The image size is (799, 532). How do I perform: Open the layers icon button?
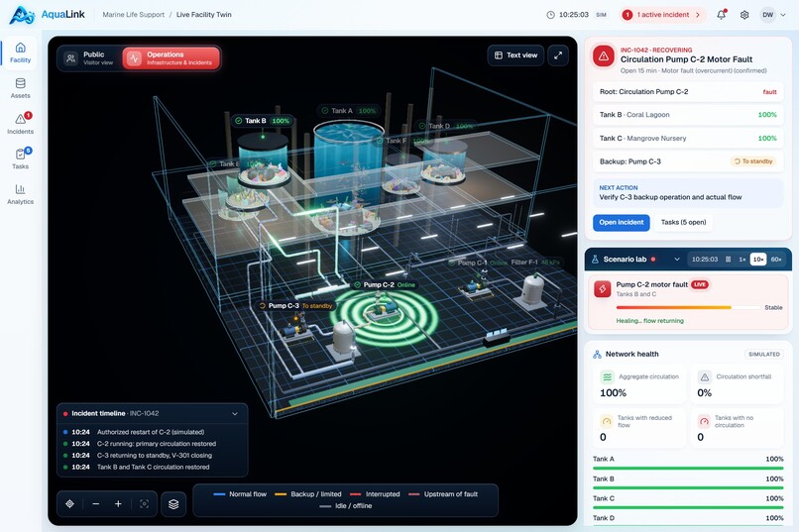pyautogui.click(x=173, y=504)
